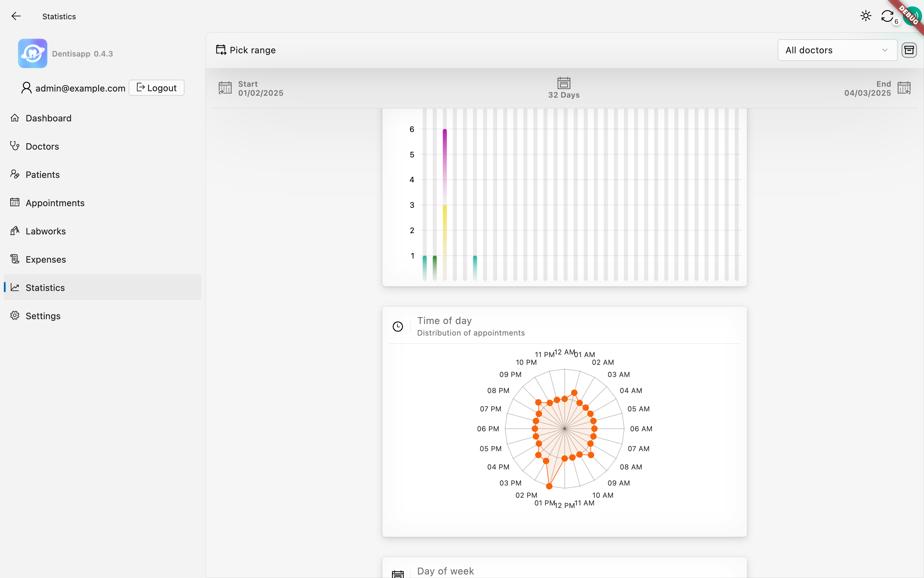Select the Start date 01/02/2025

coord(261,93)
